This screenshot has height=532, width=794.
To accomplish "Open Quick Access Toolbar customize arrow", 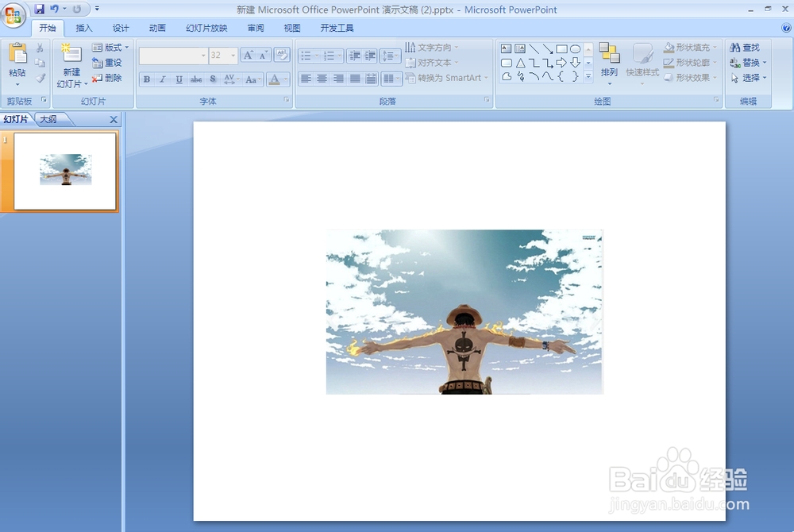I will (x=97, y=9).
